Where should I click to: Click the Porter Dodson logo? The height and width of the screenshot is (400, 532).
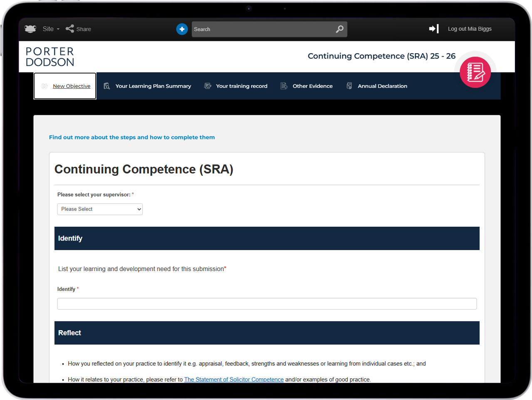[50, 57]
